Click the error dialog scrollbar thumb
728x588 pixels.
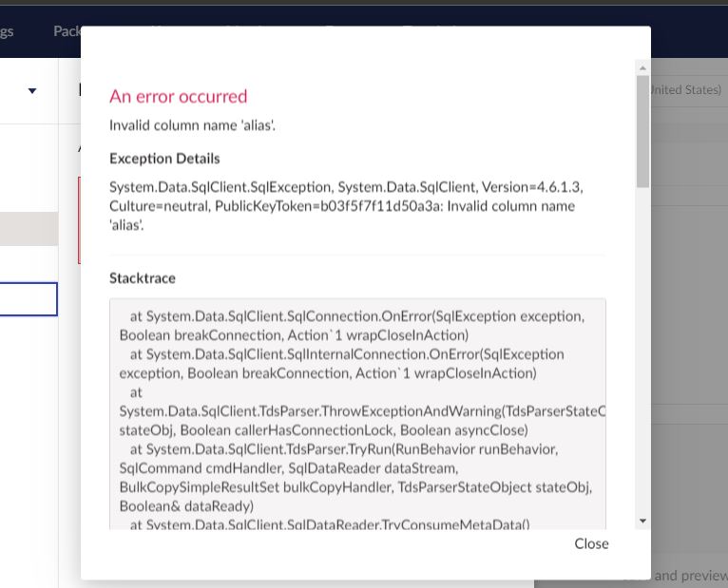642,131
